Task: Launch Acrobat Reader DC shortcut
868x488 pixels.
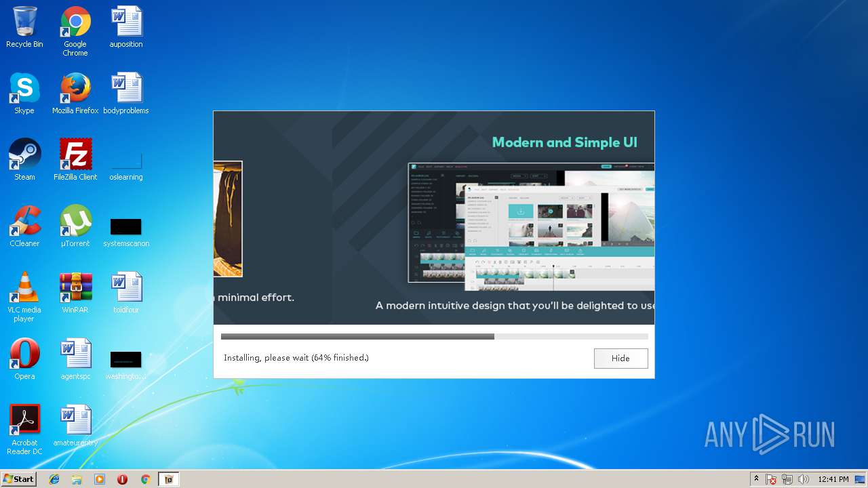Action: (x=24, y=430)
